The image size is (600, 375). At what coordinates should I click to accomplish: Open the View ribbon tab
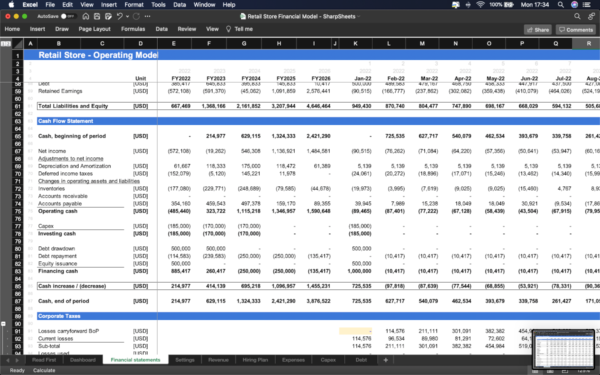(212, 29)
